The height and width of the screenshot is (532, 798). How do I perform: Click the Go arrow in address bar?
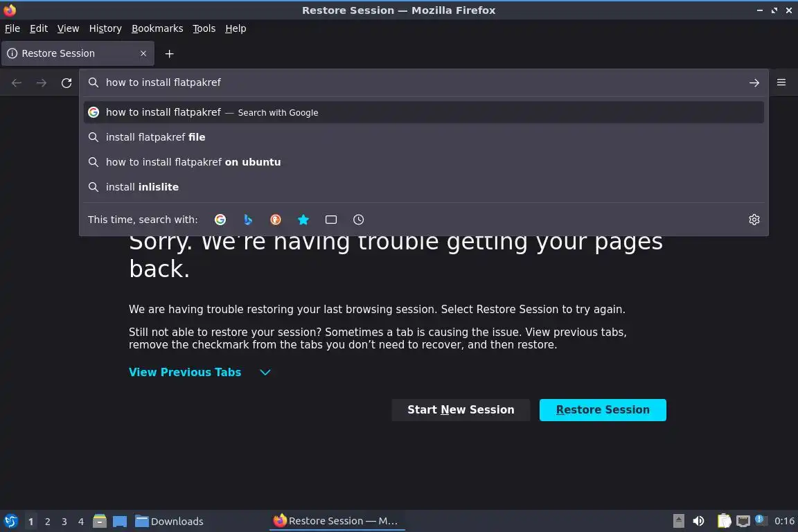(x=754, y=82)
